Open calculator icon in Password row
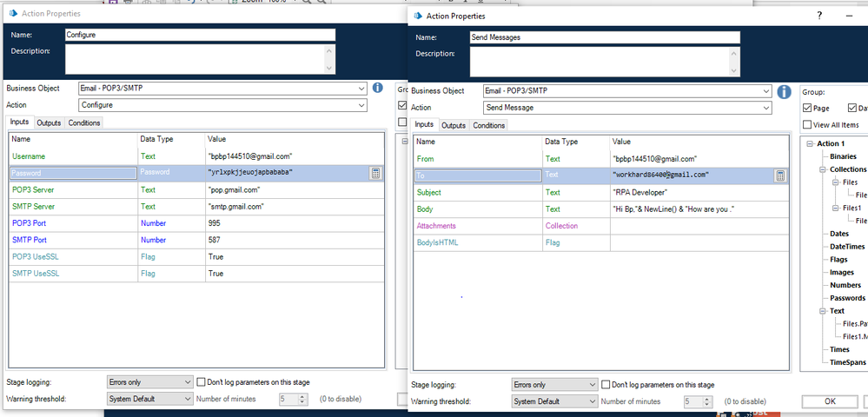This screenshot has width=868, height=417. point(375,173)
